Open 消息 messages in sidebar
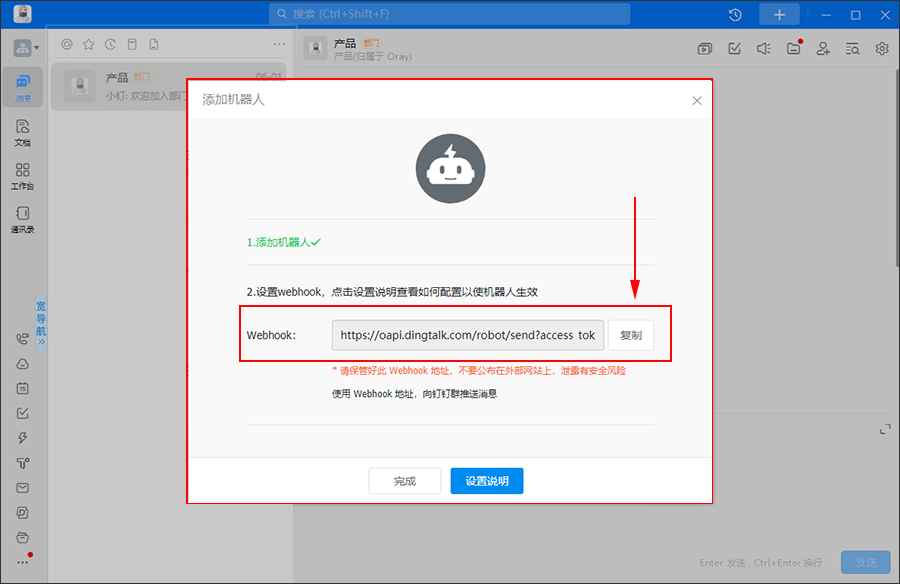Screen dimensions: 900x584 (22, 87)
